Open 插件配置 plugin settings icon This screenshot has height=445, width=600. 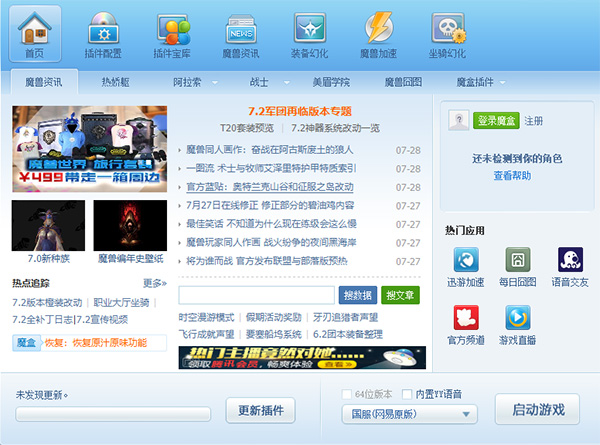(x=103, y=34)
